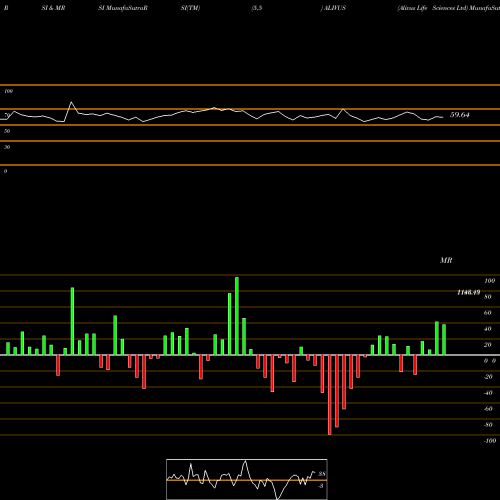The height and width of the screenshot is (500, 500).
Task: Click the MR axis label 20
Action: tap(488, 345)
